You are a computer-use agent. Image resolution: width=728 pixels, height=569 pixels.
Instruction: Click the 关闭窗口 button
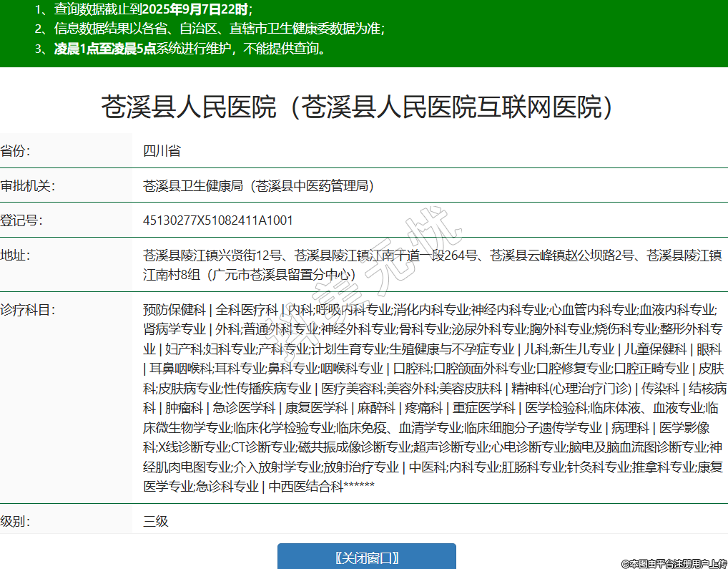tap(366, 558)
